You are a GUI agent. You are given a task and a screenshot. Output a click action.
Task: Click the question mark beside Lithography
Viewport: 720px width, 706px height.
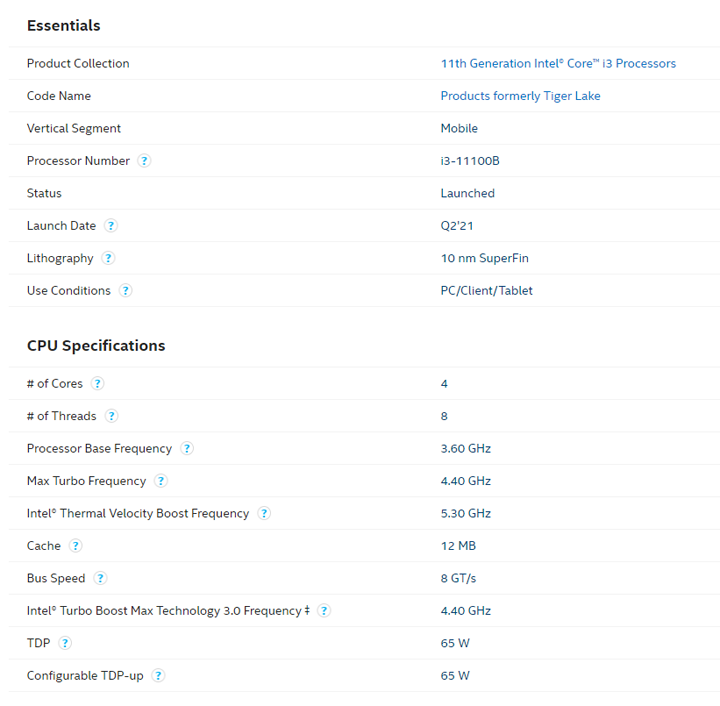click(x=108, y=258)
